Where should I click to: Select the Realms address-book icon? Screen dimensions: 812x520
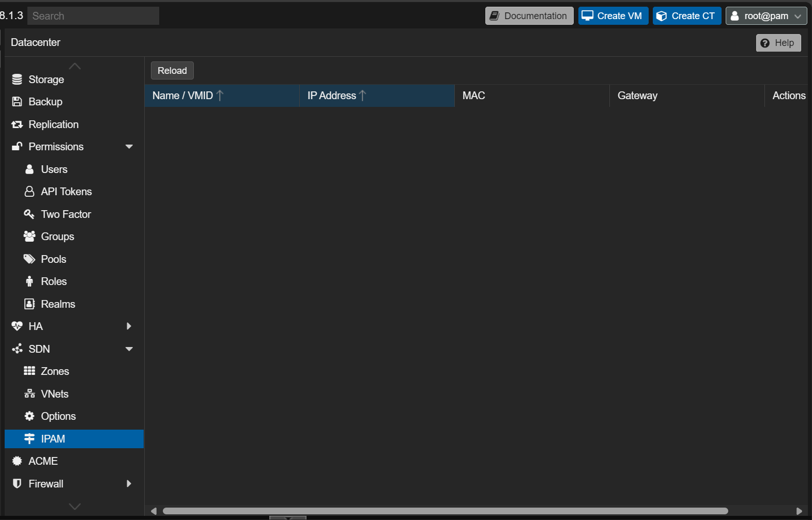coord(29,304)
